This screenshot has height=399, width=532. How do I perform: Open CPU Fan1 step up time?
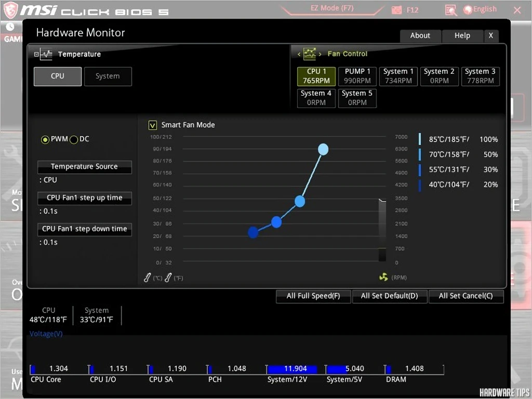click(x=85, y=198)
